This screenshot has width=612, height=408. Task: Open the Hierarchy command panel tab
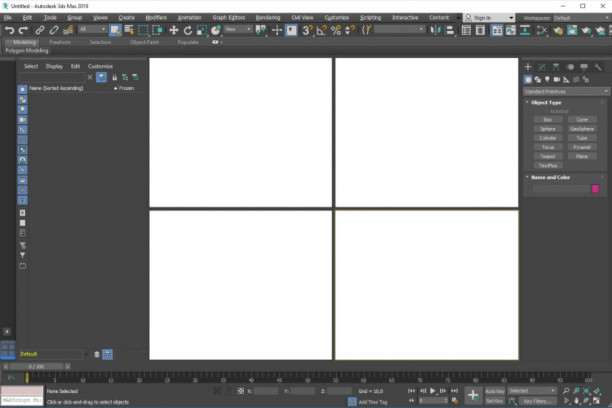tap(556, 67)
